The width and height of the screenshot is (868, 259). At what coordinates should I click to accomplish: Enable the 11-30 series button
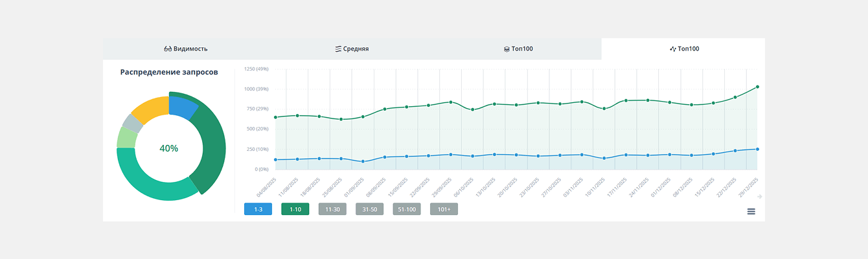pyautogui.click(x=332, y=209)
